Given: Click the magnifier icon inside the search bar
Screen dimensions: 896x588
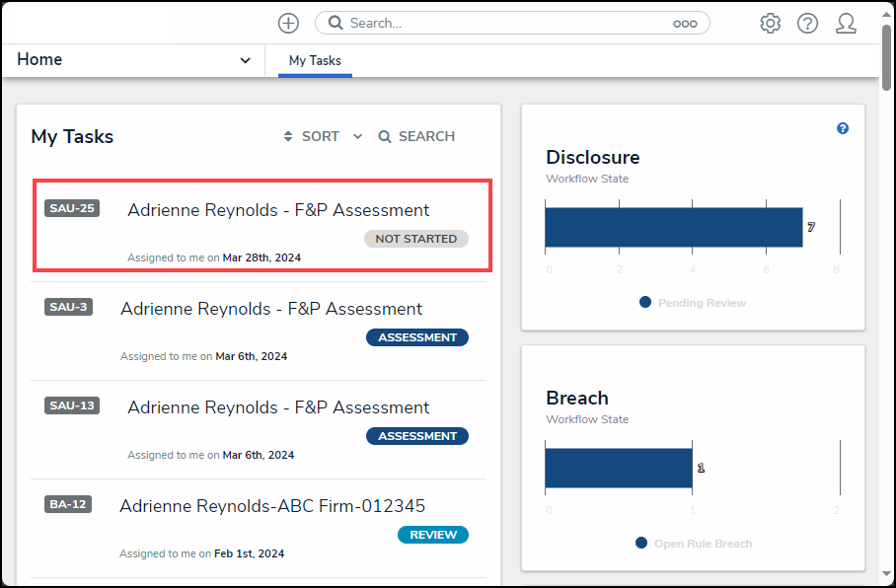Looking at the screenshot, I should pos(335,22).
